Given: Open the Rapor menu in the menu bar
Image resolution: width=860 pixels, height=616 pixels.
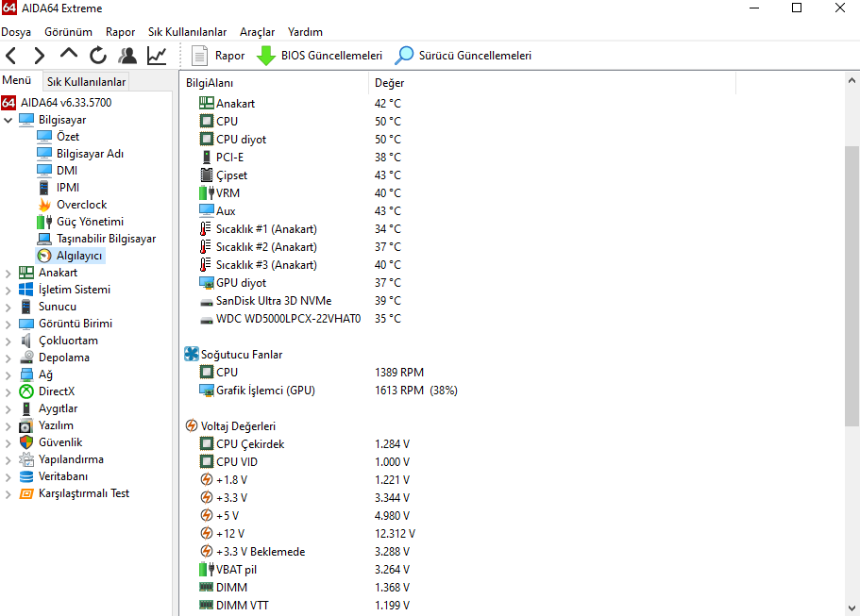Looking at the screenshot, I should point(120,32).
